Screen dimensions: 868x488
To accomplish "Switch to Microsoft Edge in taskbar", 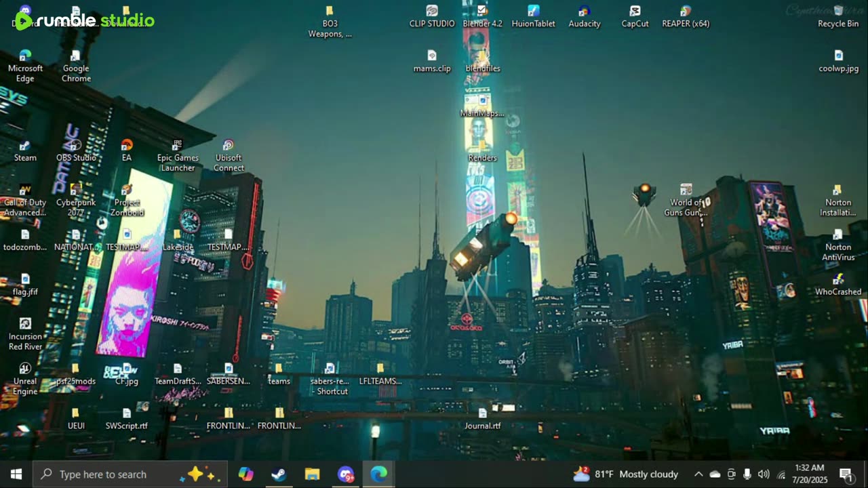I will [378, 474].
